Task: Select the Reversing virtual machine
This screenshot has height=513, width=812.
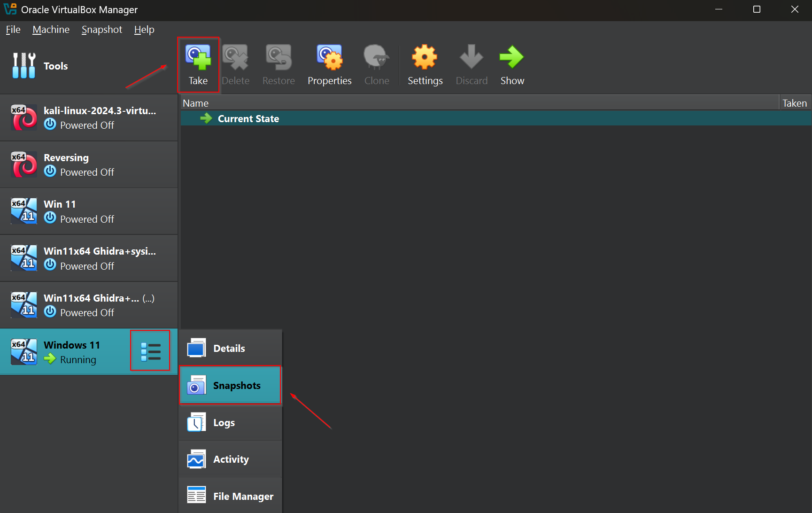Action: tap(89, 164)
